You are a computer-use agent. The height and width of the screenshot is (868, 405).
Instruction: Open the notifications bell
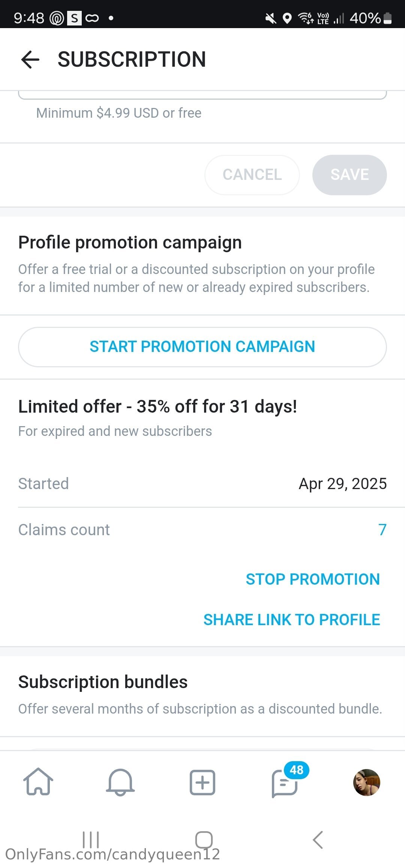(120, 782)
